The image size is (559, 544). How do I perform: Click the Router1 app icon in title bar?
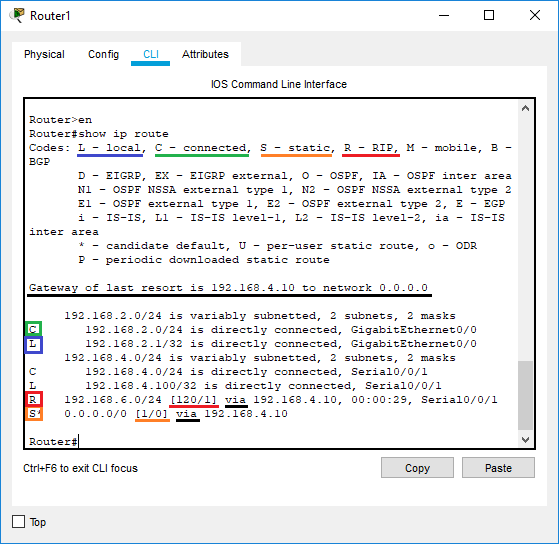click(17, 15)
